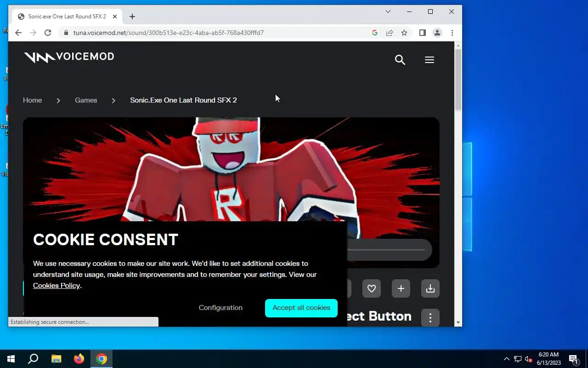This screenshot has width=588, height=368.
Task: Open Chrome three-dot menu
Action: [x=452, y=33]
